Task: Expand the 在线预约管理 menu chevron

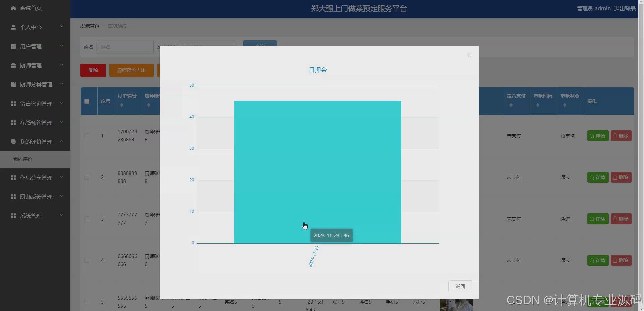Action: [62, 122]
